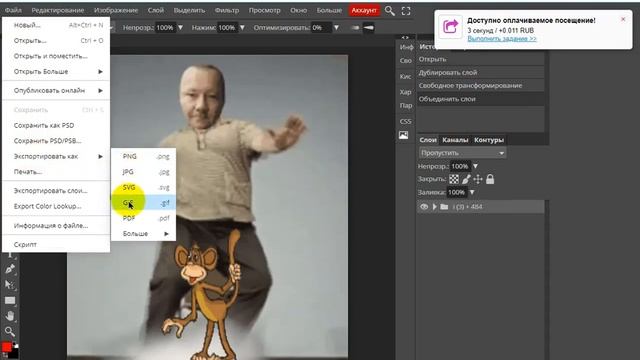Click Сохранить как PSD menu item

[x=56, y=125]
